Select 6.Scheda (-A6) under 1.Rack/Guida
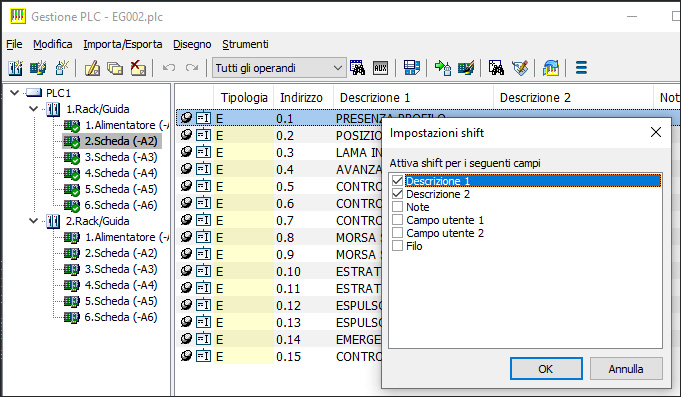The height and width of the screenshot is (397, 681). [x=121, y=205]
